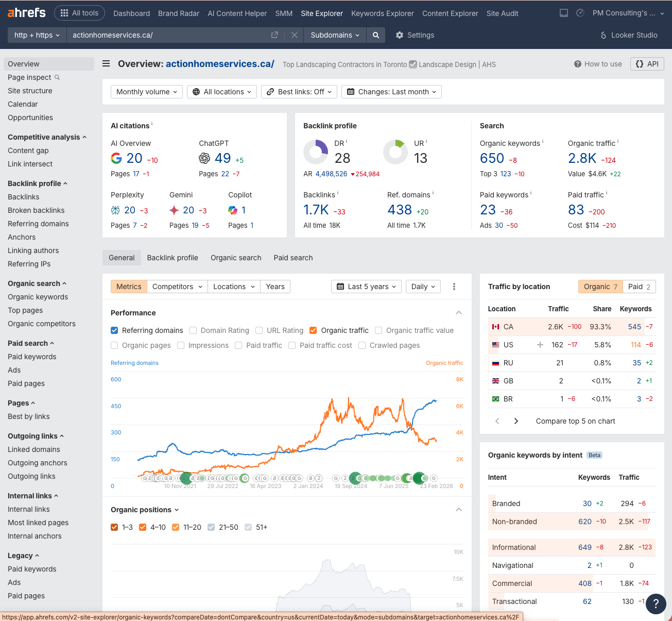Open the report in Looker Studio
Image resolution: width=672 pixels, height=621 pixels.
(x=629, y=35)
